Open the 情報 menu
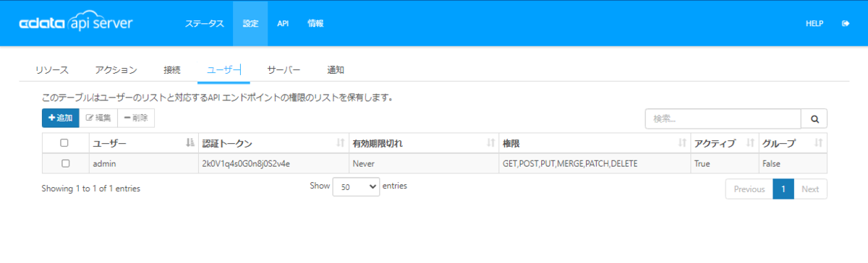 click(x=315, y=23)
